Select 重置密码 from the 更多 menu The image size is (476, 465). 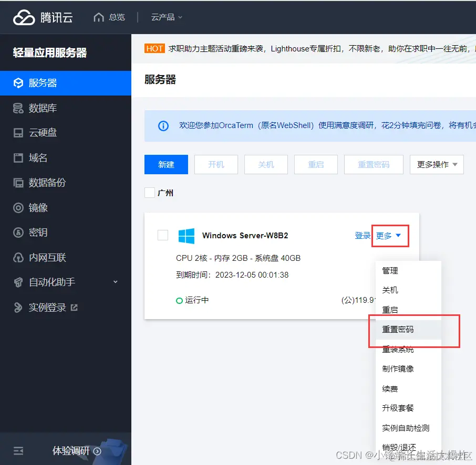pyautogui.click(x=408, y=330)
